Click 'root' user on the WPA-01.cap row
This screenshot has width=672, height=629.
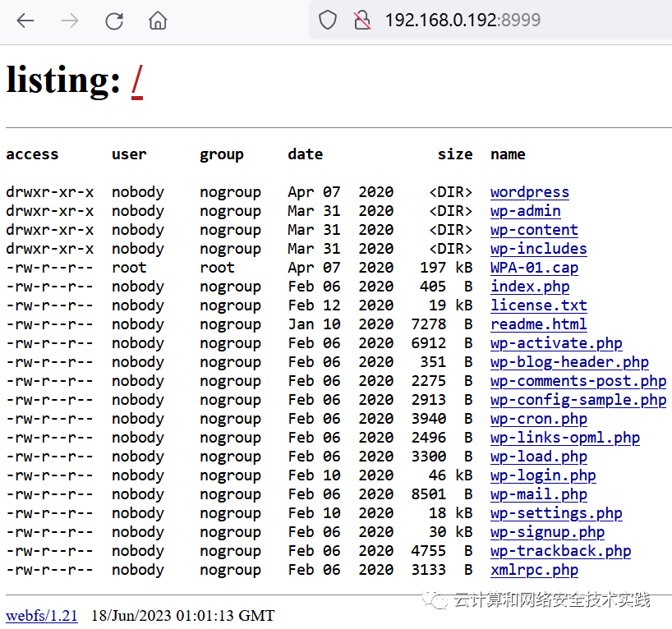(x=129, y=268)
